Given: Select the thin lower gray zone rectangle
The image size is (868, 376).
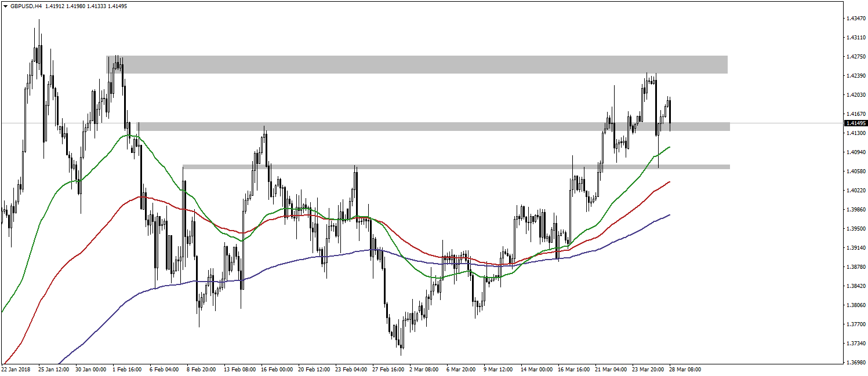Looking at the screenshot, I should pyautogui.click(x=456, y=167).
